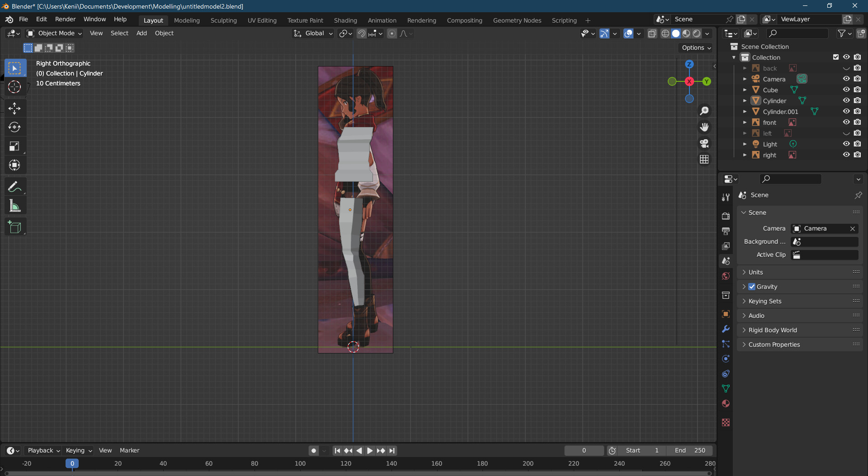Enable snapping with the magnet icon
The height and width of the screenshot is (476, 868).
(x=361, y=33)
